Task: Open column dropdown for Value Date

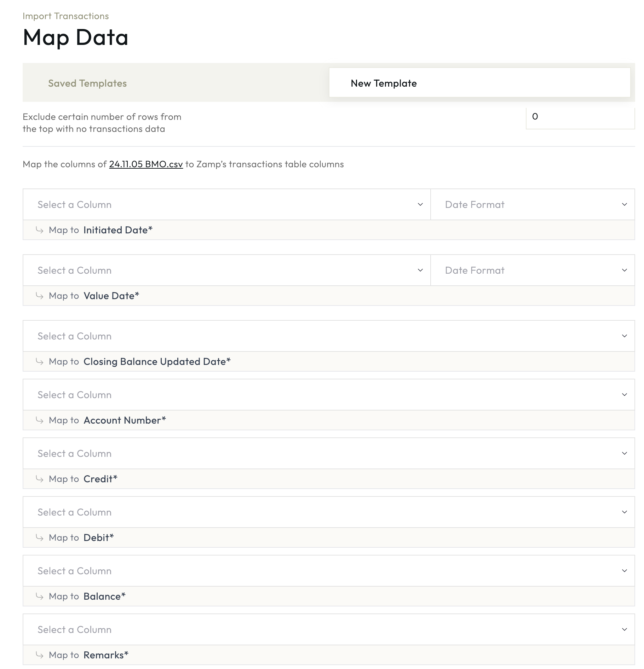Action: [226, 270]
